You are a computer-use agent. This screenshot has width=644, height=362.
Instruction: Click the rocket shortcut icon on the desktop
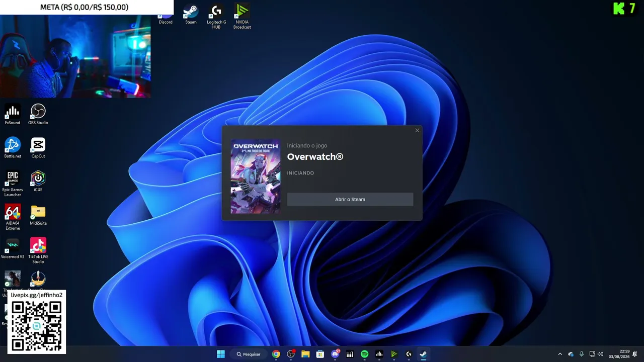(x=38, y=279)
